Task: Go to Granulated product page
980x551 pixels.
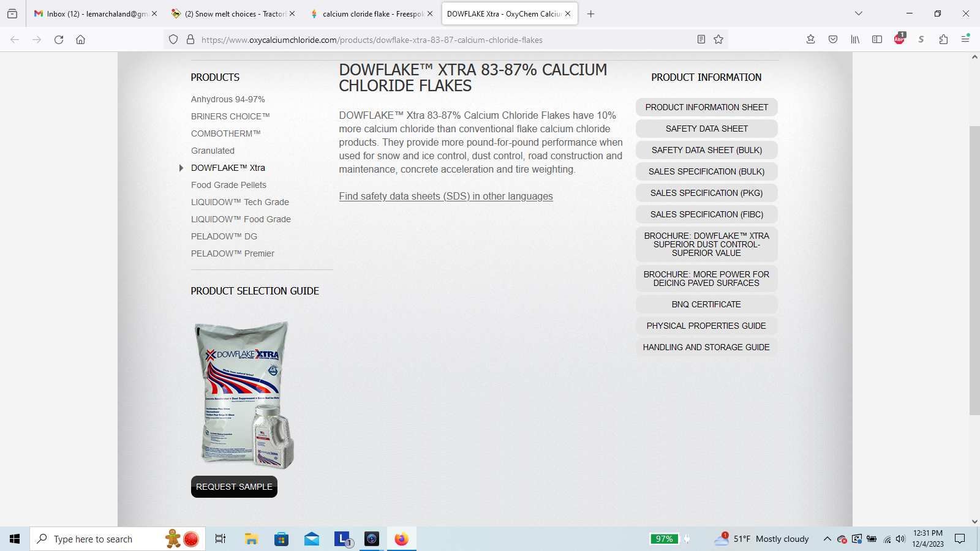Action: [x=213, y=151]
